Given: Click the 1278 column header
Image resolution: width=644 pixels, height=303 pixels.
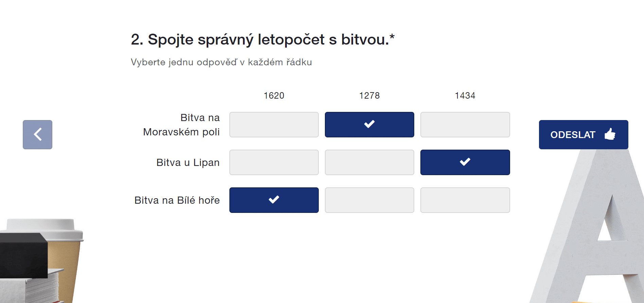Looking at the screenshot, I should coord(369,96).
